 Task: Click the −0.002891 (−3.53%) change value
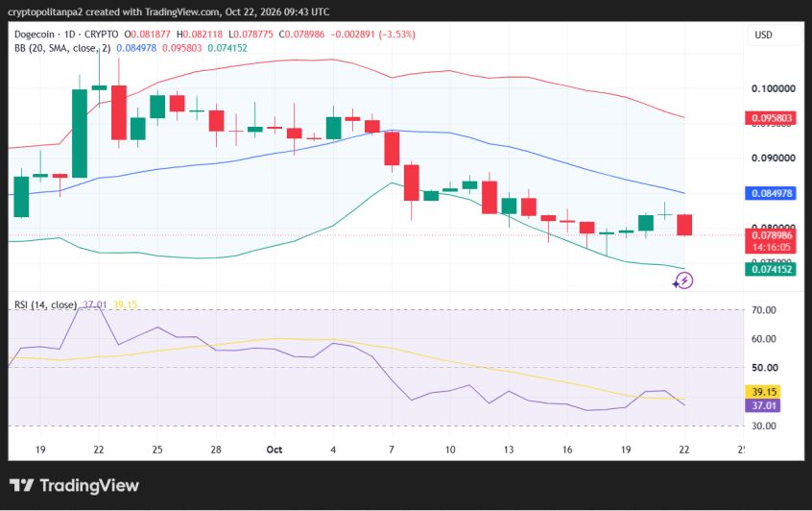tap(372, 35)
